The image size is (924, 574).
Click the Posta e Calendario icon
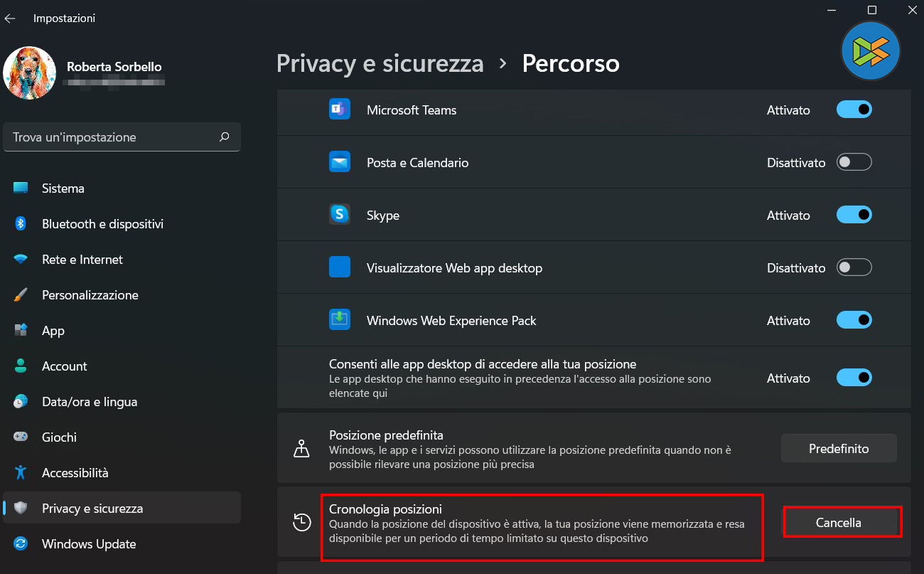click(339, 162)
